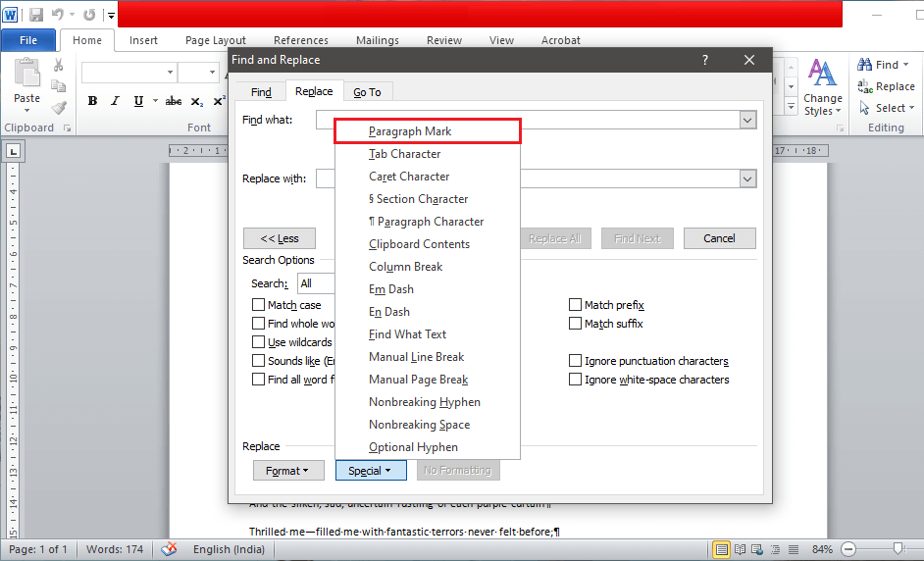Click the Save icon in Quick Access
924x561 pixels.
tap(36, 15)
